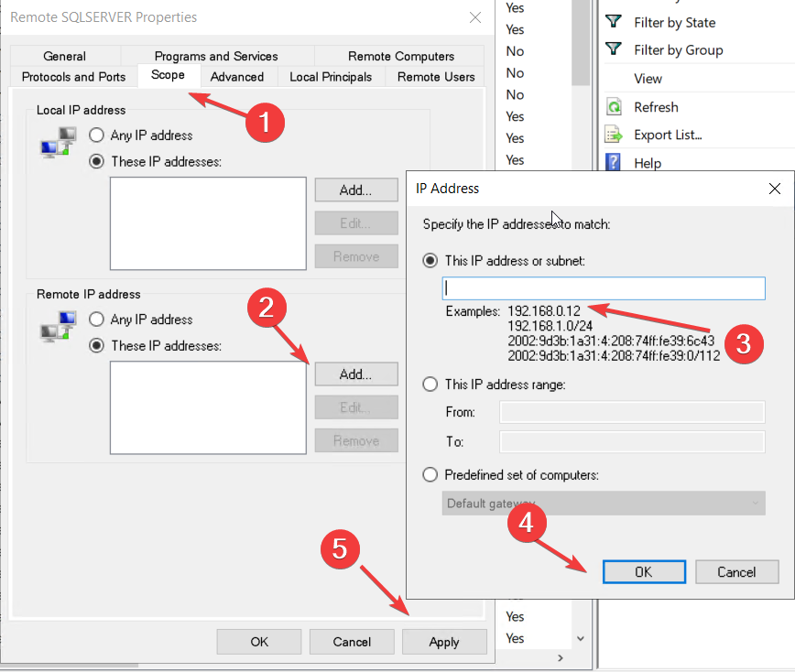Click the scroll down arrow in rules list
The width and height of the screenshot is (795, 672).
click(x=581, y=638)
